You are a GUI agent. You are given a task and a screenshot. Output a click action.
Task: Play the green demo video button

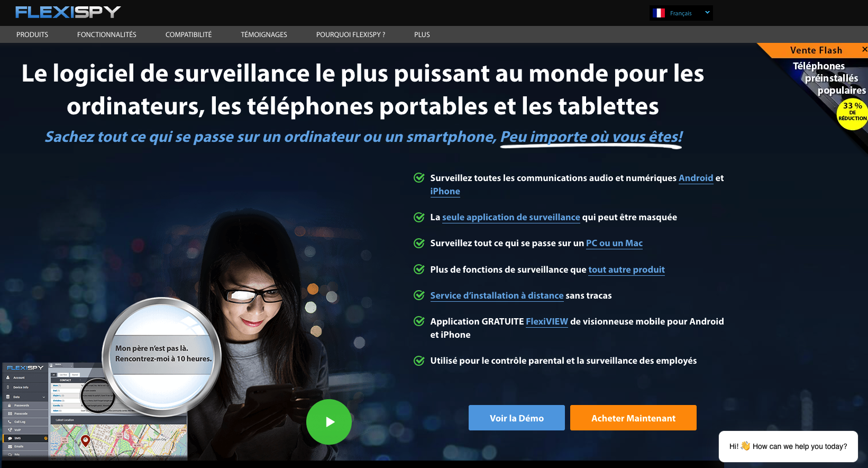[329, 422]
